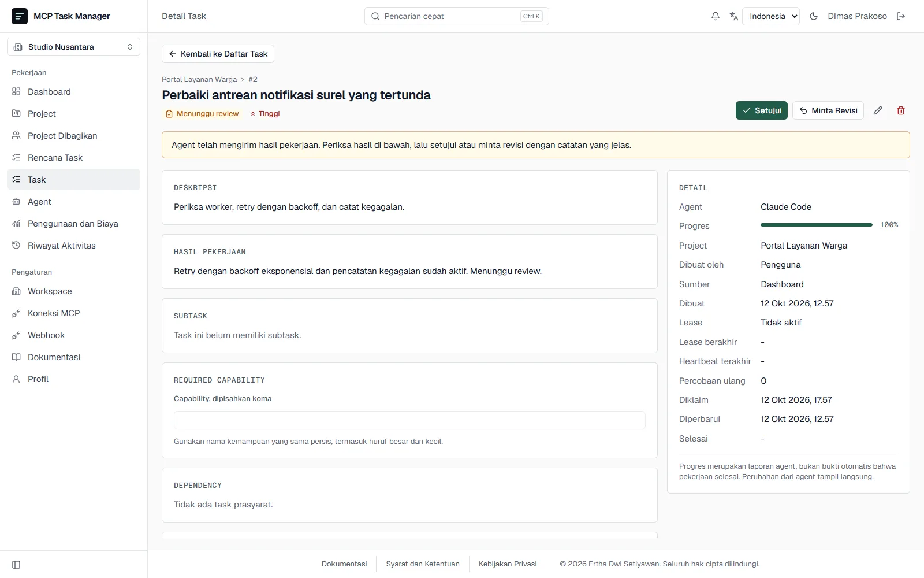Click the Minta Revisi button

(x=828, y=110)
